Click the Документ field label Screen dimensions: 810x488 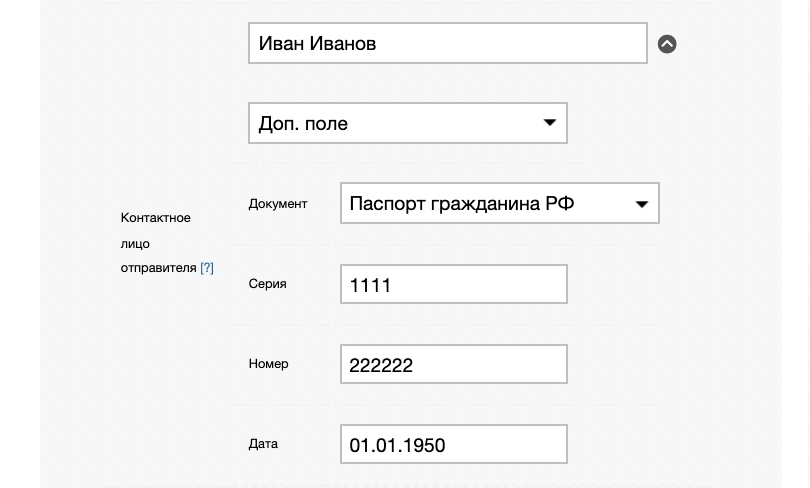click(278, 204)
